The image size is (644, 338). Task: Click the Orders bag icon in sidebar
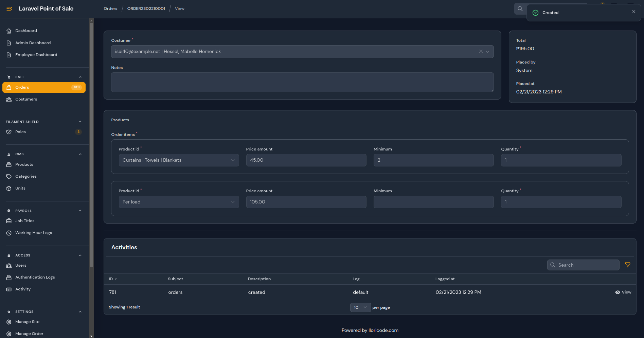pyautogui.click(x=9, y=87)
